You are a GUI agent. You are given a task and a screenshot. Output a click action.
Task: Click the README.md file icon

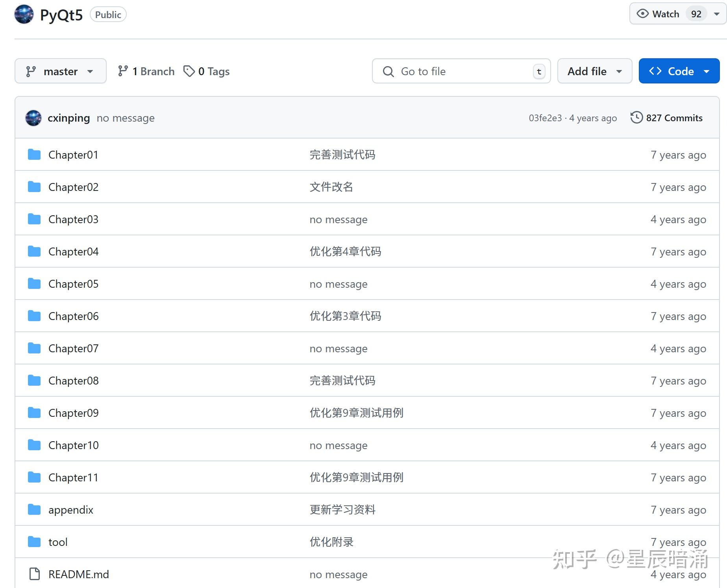[35, 574]
